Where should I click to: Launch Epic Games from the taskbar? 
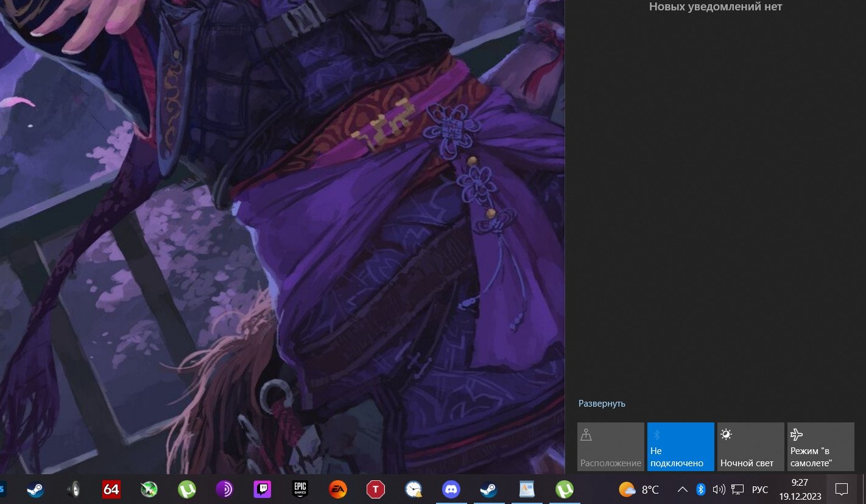[x=300, y=489]
